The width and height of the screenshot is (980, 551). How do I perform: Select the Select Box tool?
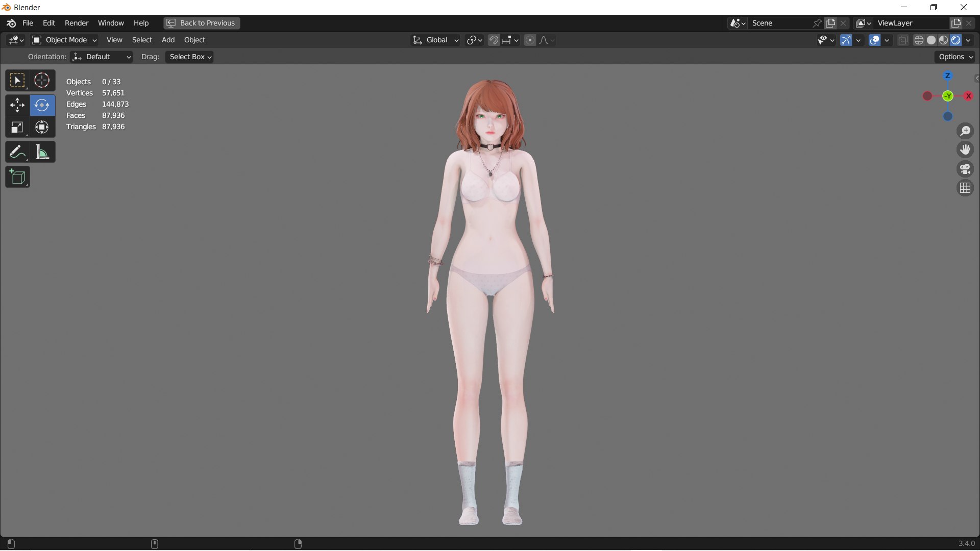click(17, 81)
